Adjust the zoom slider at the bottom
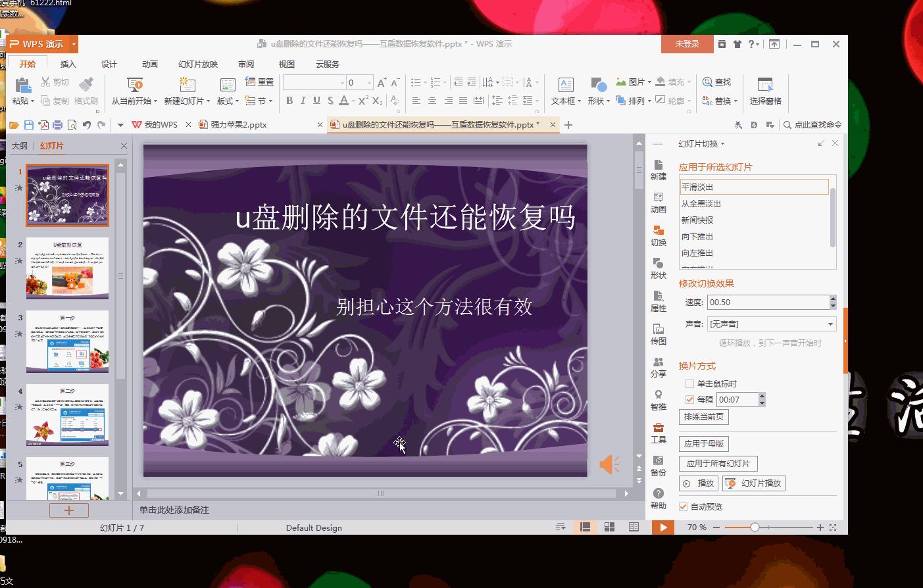 point(754,527)
